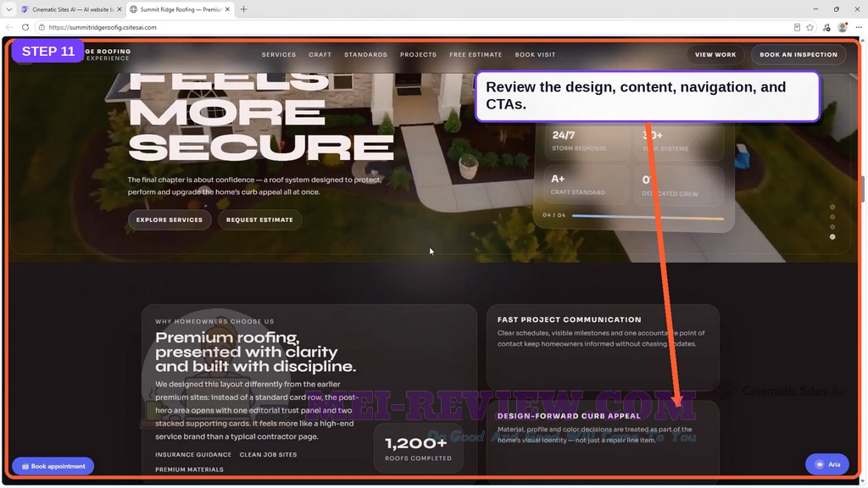Click the Fast Project Communication card heading
This screenshot has width=868, height=488.
(569, 319)
